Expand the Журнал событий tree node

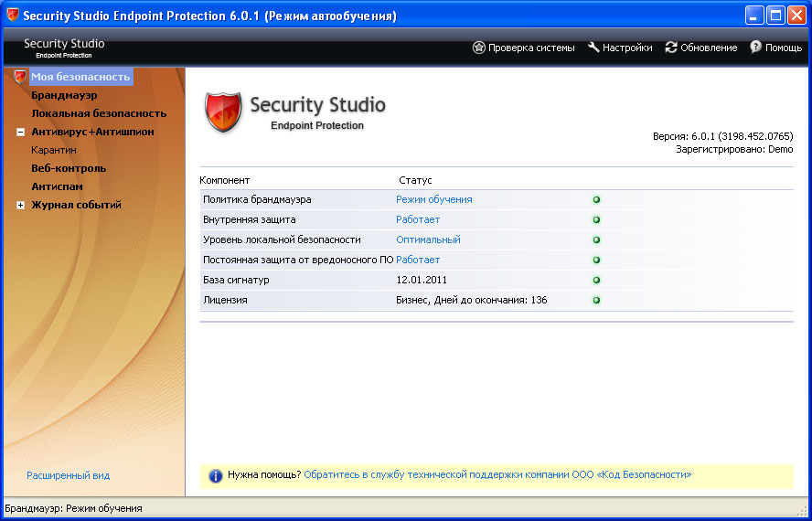click(x=20, y=205)
